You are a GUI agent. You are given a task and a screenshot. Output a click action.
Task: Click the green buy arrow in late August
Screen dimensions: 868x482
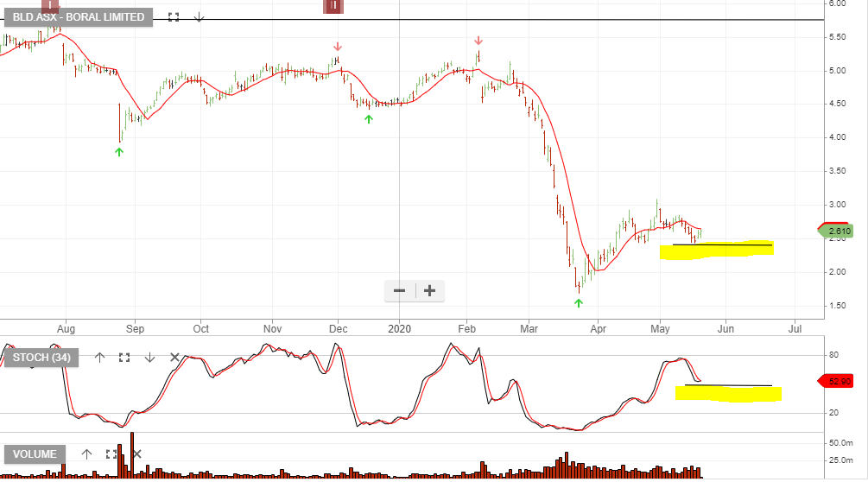pyautogui.click(x=119, y=152)
